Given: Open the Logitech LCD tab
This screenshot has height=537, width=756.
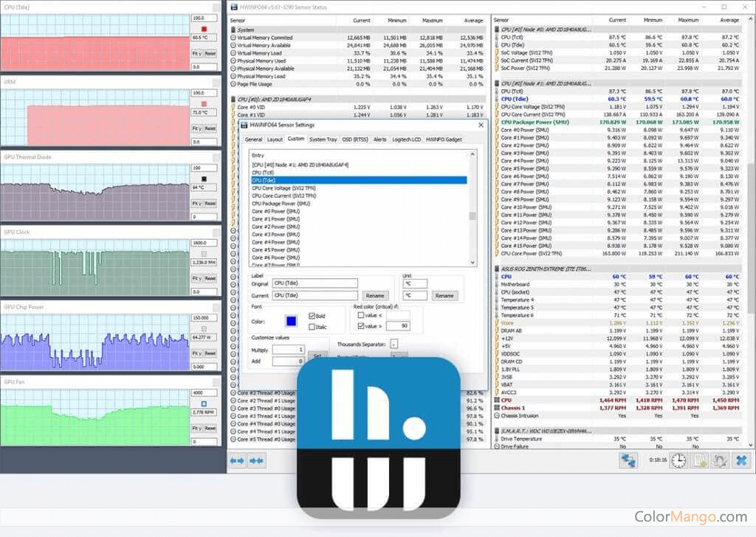Looking at the screenshot, I should point(407,139).
